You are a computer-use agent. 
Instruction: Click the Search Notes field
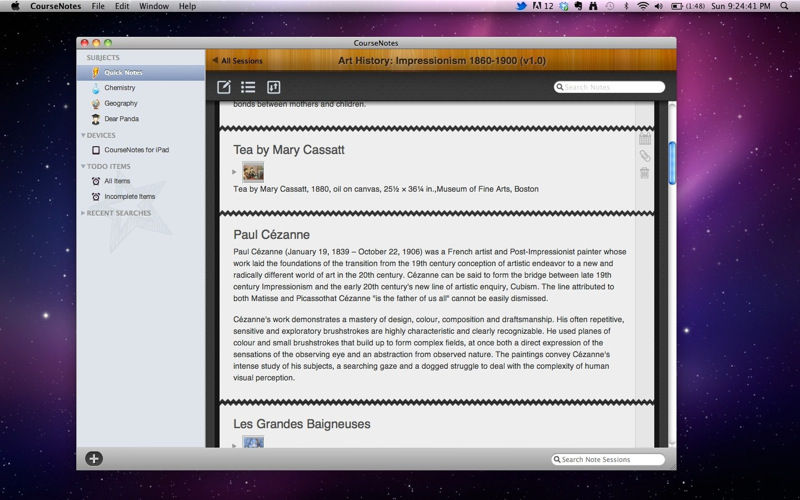click(609, 87)
